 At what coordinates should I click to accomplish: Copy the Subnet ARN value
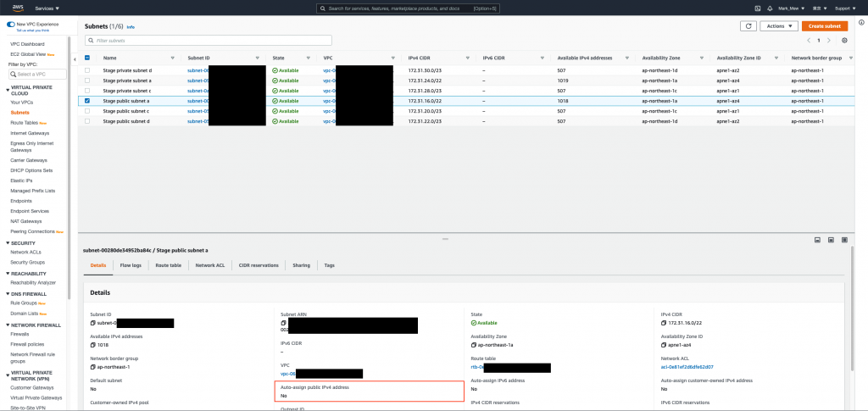(283, 323)
